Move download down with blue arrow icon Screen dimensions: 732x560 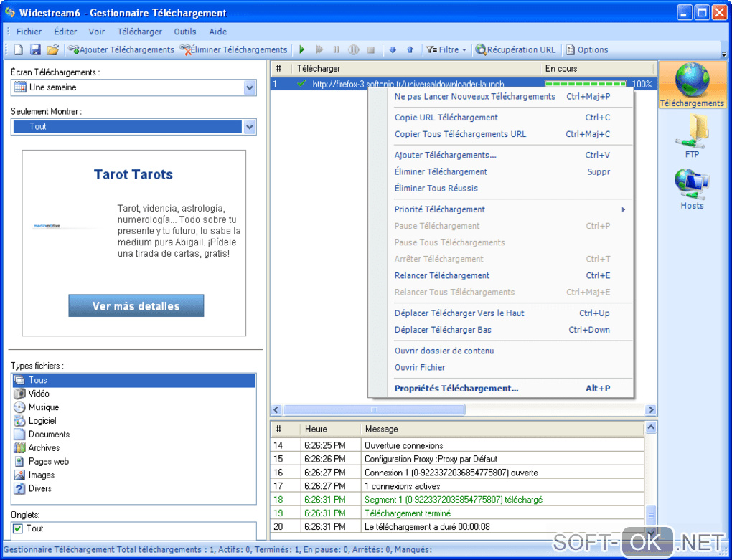pyautogui.click(x=393, y=50)
